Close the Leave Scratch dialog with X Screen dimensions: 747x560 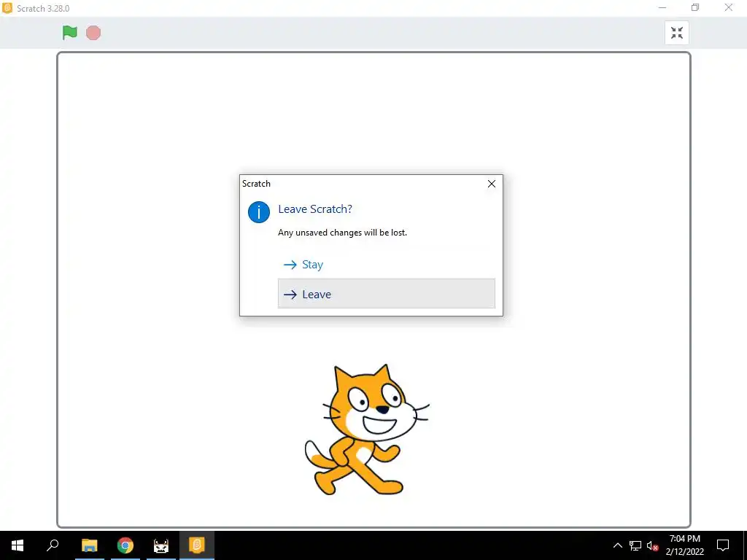tap(492, 184)
